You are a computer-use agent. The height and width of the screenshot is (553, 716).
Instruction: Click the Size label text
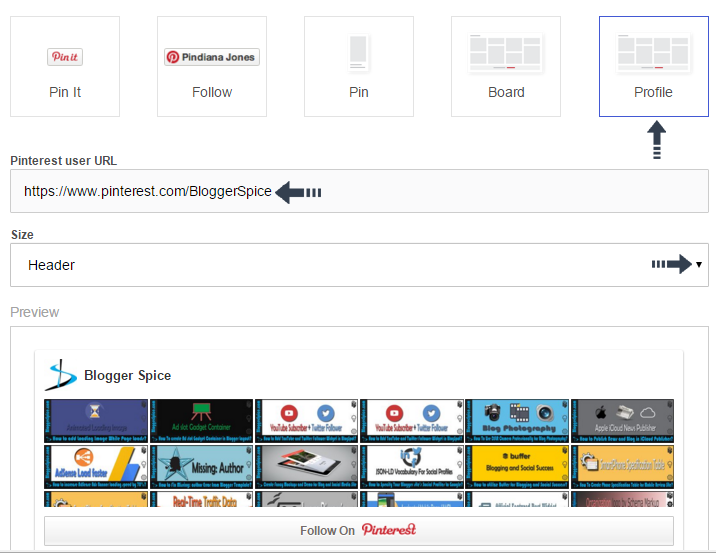(x=22, y=235)
